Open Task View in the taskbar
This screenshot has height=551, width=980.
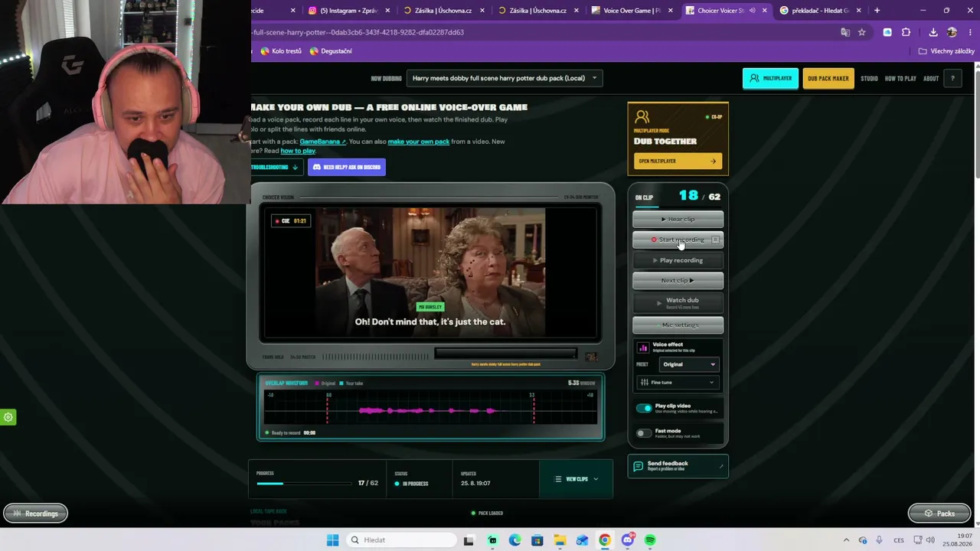(469, 540)
